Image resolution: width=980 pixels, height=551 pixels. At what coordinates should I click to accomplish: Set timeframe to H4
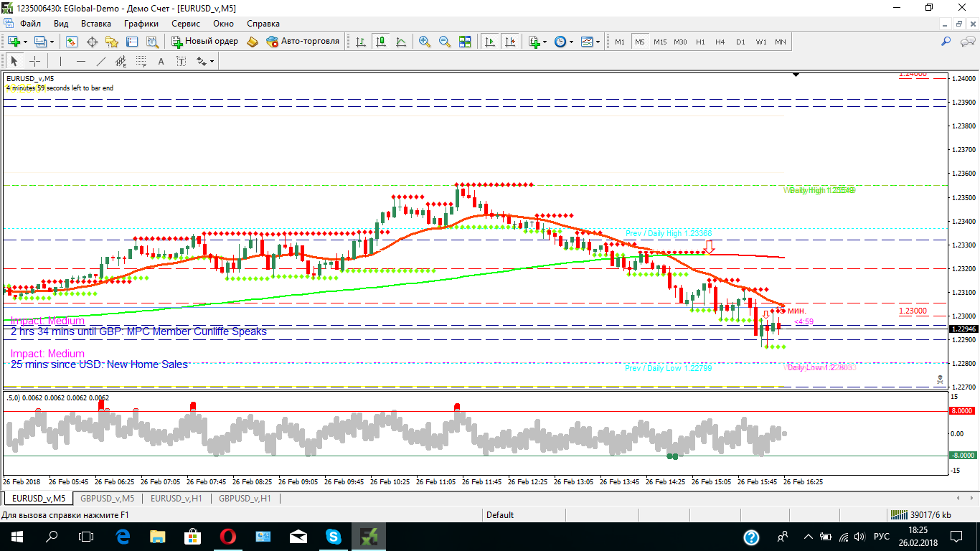pos(720,42)
